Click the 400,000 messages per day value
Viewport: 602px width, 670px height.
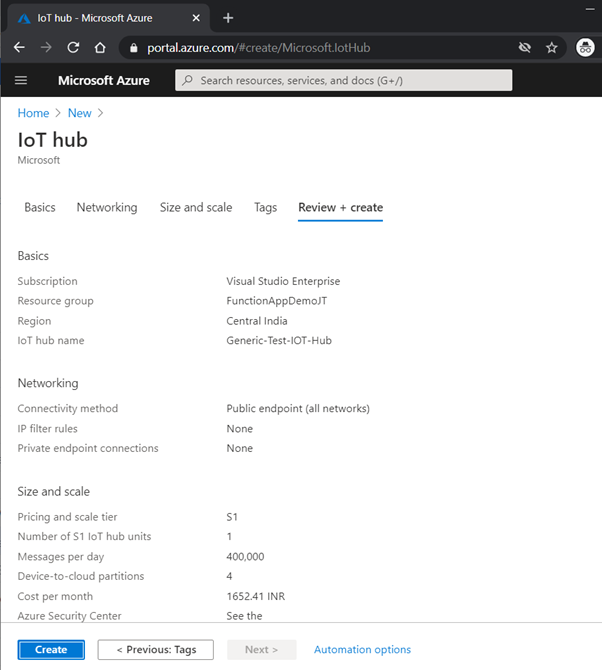click(x=245, y=557)
